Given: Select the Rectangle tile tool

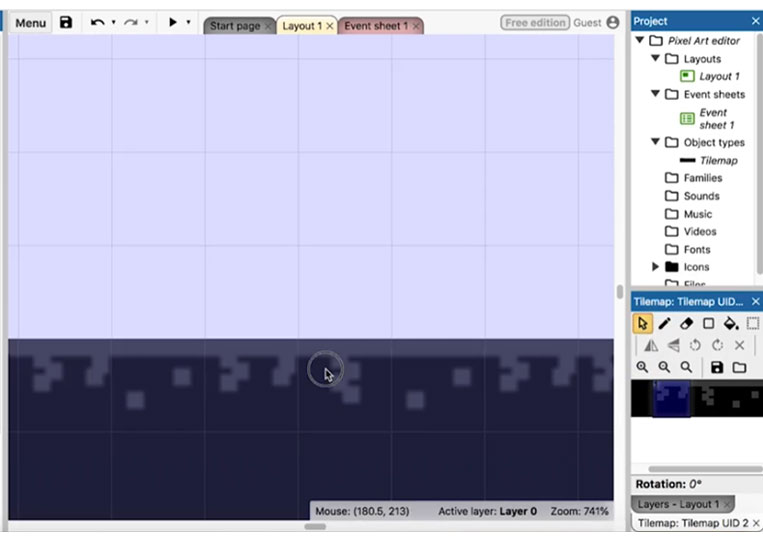Looking at the screenshot, I should pyautogui.click(x=708, y=324).
